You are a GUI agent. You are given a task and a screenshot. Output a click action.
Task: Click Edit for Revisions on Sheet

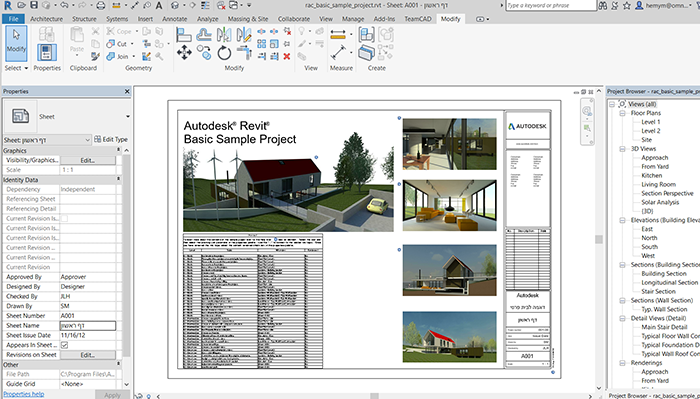click(x=88, y=355)
